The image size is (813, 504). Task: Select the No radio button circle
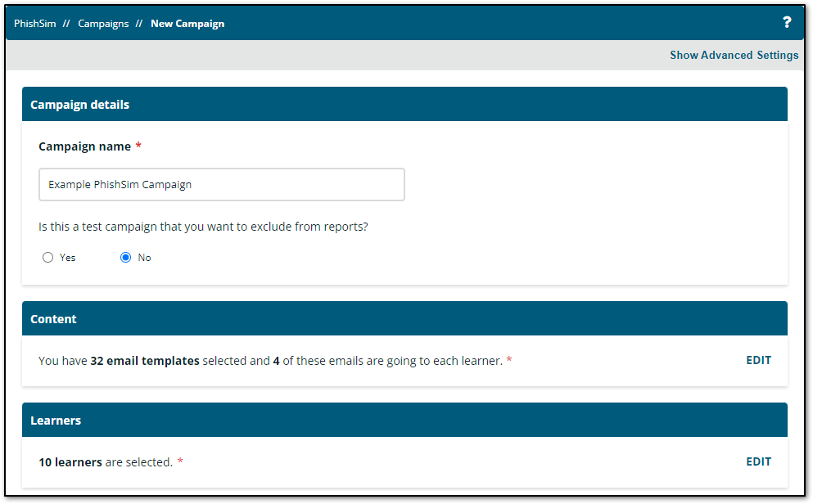click(126, 258)
